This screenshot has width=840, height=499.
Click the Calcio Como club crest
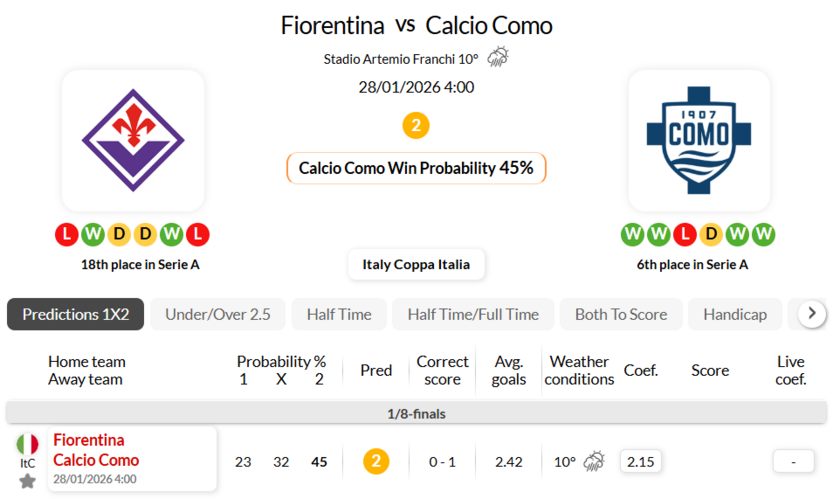[x=698, y=140]
